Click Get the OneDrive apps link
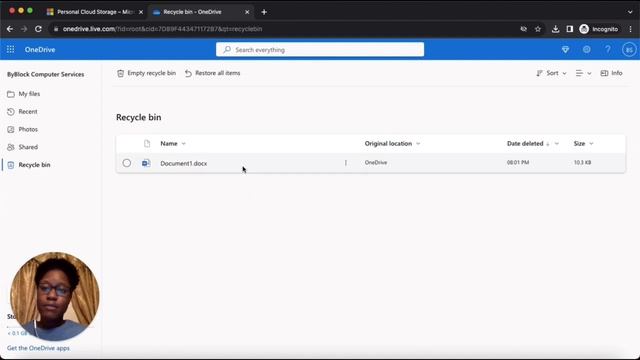The image size is (640, 360). [x=38, y=348]
